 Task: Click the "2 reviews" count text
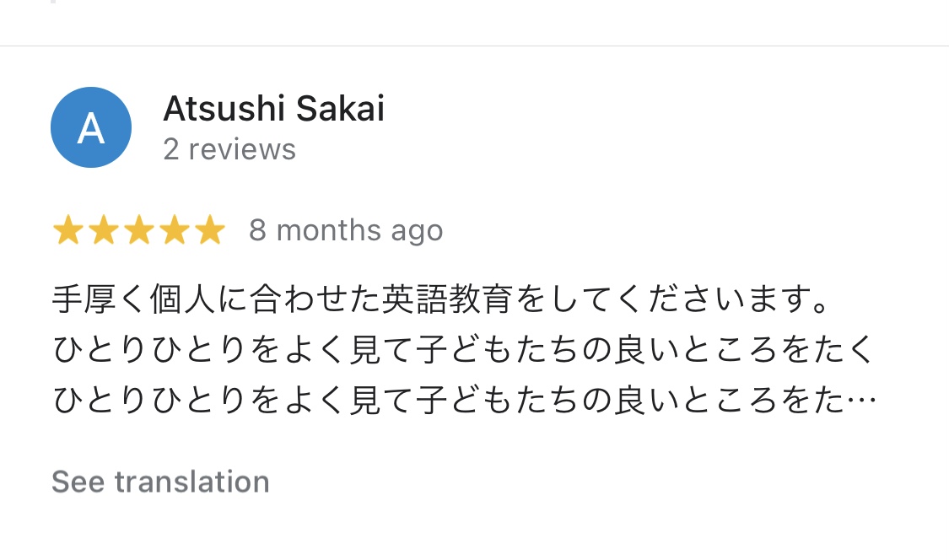229,149
